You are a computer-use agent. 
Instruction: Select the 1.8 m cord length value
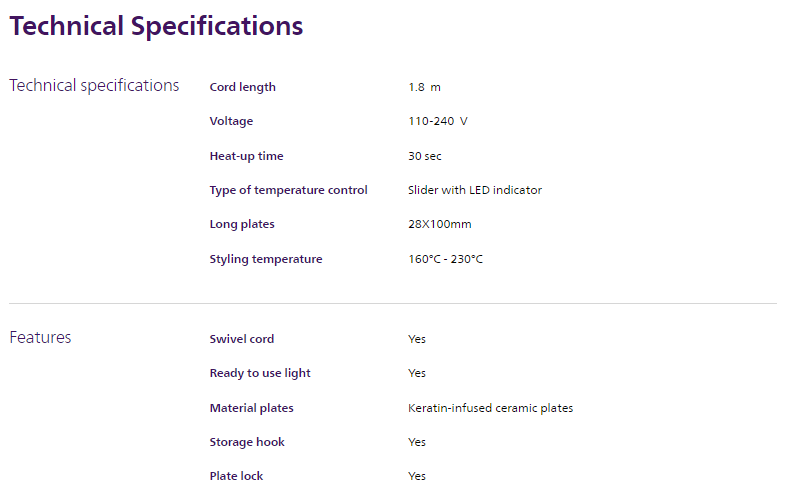click(x=424, y=87)
